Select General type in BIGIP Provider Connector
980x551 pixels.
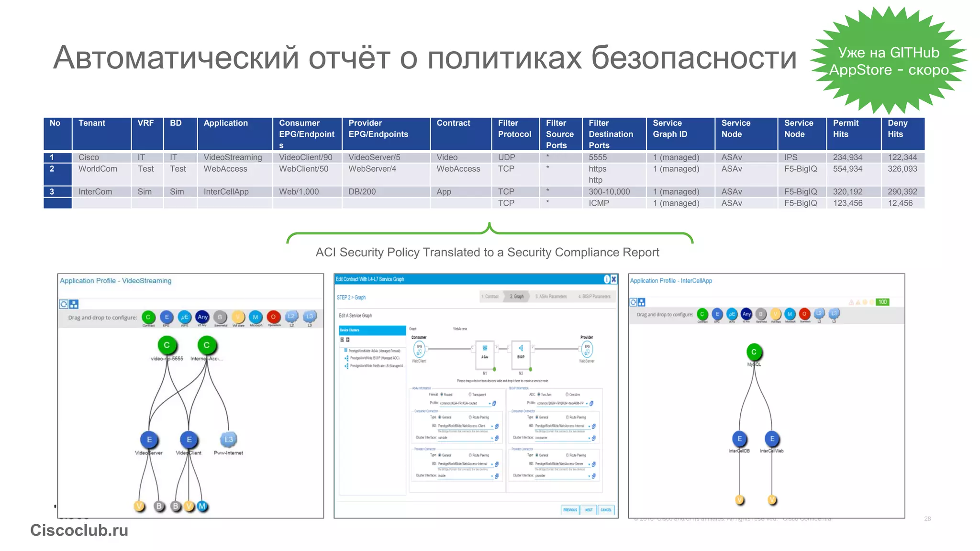(x=537, y=455)
